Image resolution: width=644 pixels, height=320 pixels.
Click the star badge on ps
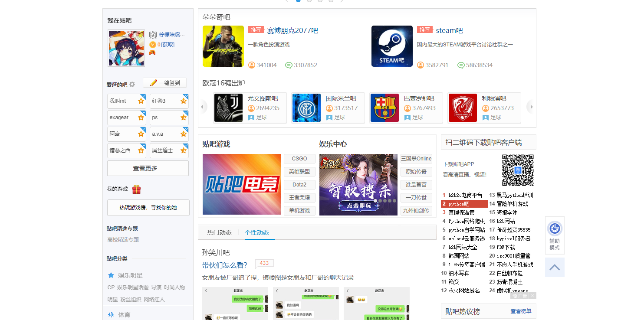coord(184,118)
